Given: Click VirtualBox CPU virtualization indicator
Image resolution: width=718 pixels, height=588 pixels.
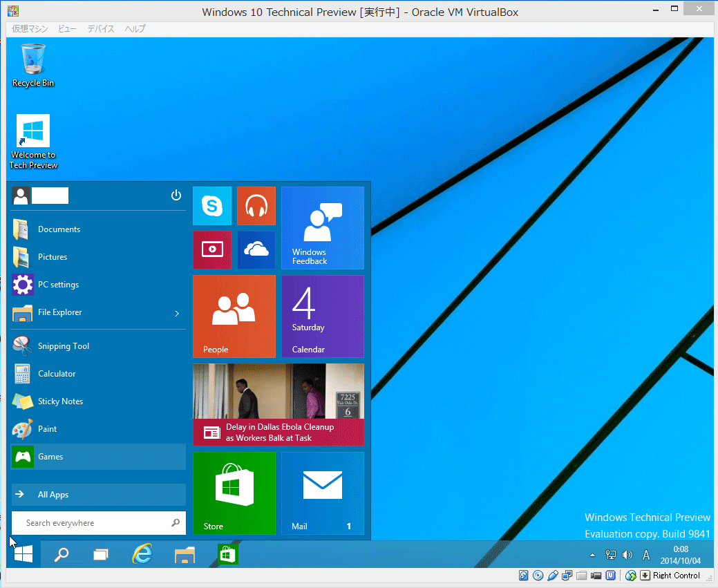Looking at the screenshot, I should [x=610, y=575].
